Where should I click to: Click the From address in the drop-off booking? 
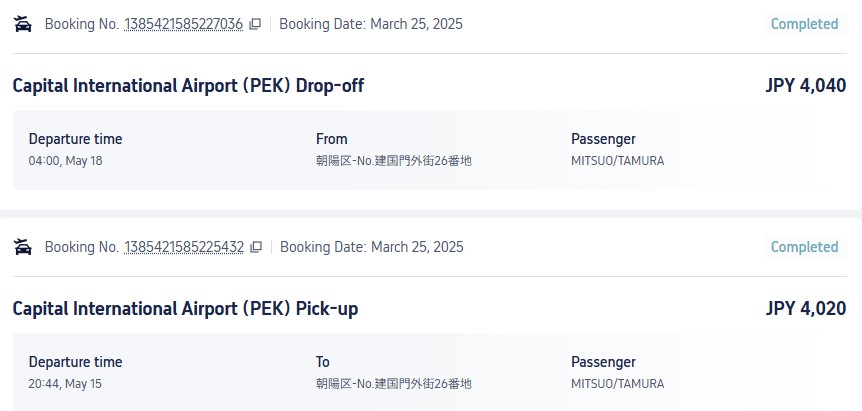pos(394,161)
